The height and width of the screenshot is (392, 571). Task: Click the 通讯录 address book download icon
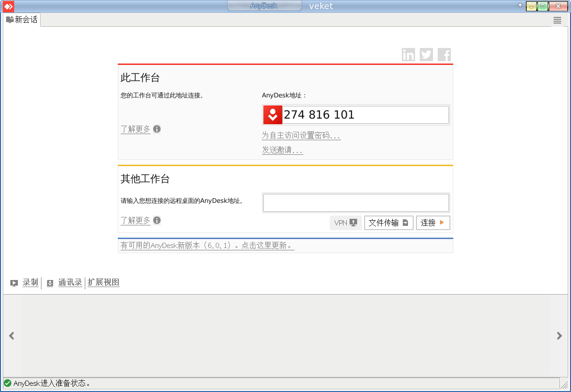(50, 283)
